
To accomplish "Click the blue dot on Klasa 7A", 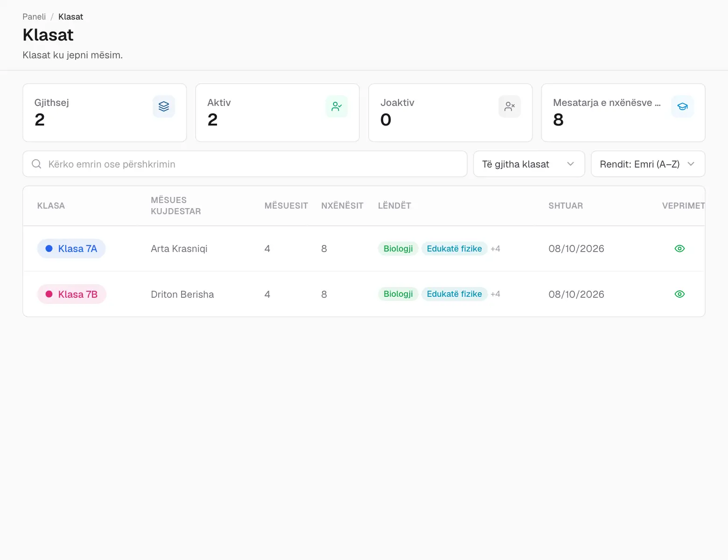I will click(49, 249).
